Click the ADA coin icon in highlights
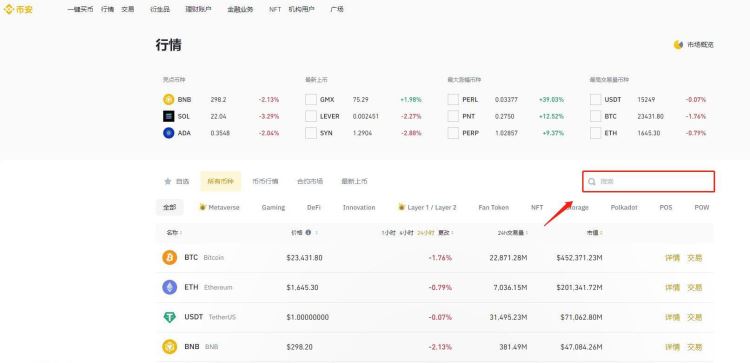 coord(168,133)
